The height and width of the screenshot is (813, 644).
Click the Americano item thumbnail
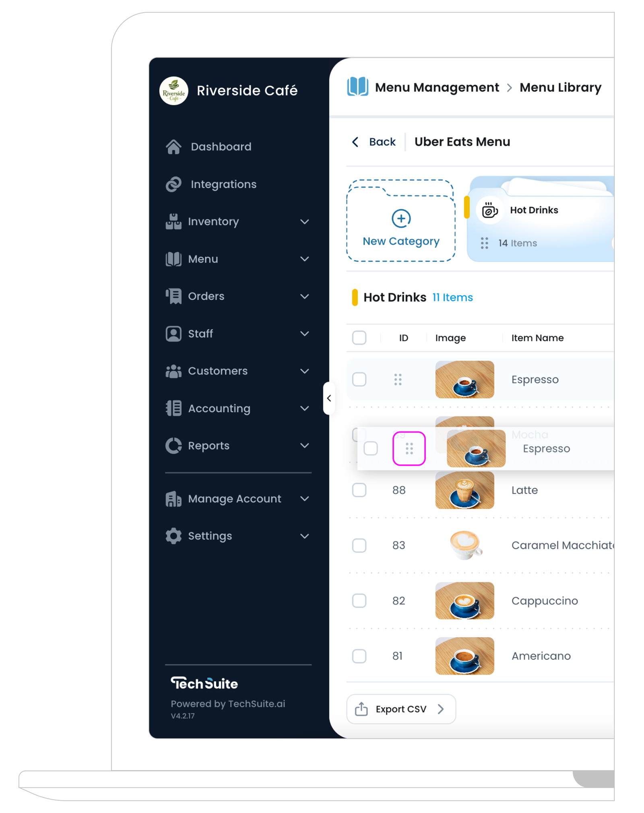click(464, 656)
